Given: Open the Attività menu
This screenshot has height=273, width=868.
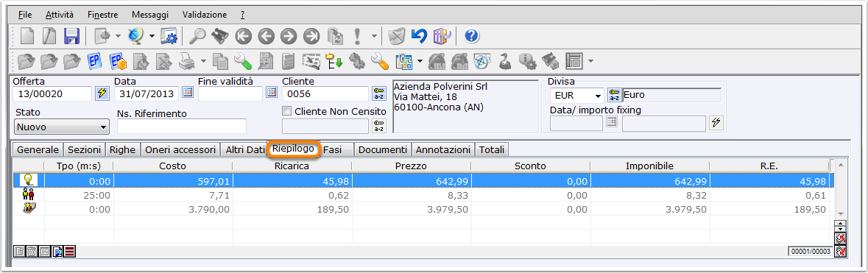Looking at the screenshot, I should (x=59, y=15).
